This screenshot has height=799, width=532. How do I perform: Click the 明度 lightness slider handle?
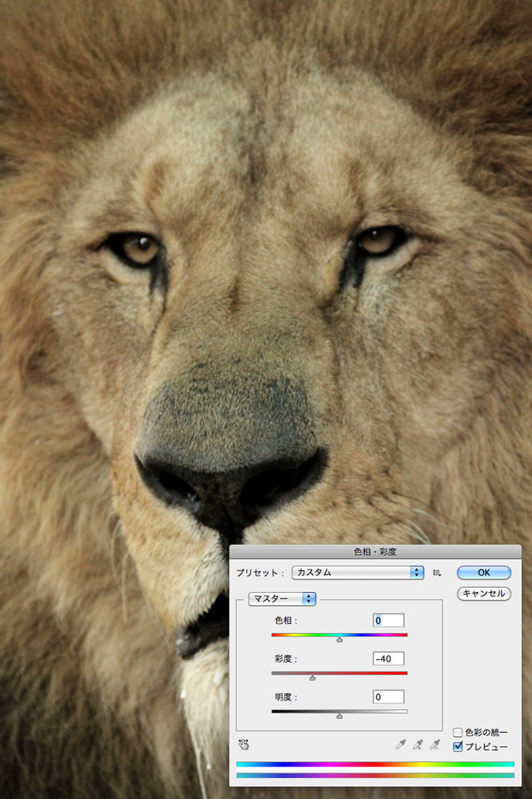(340, 716)
